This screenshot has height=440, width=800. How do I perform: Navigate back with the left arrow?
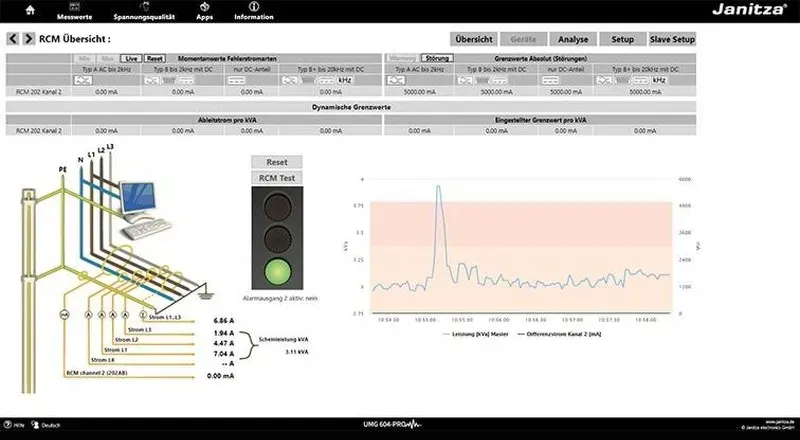13,39
